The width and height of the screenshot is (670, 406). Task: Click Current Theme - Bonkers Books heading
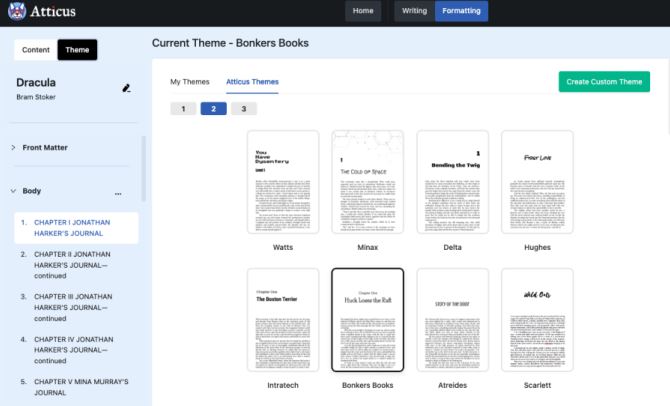click(230, 43)
